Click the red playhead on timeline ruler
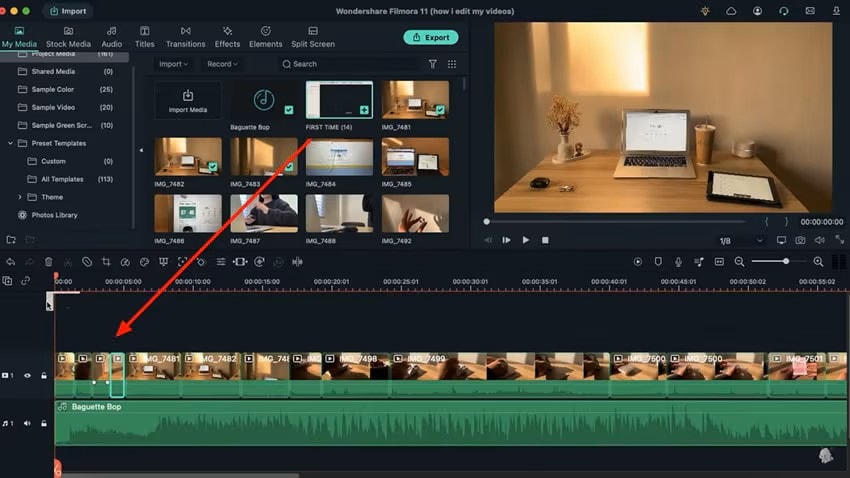 pyautogui.click(x=55, y=277)
